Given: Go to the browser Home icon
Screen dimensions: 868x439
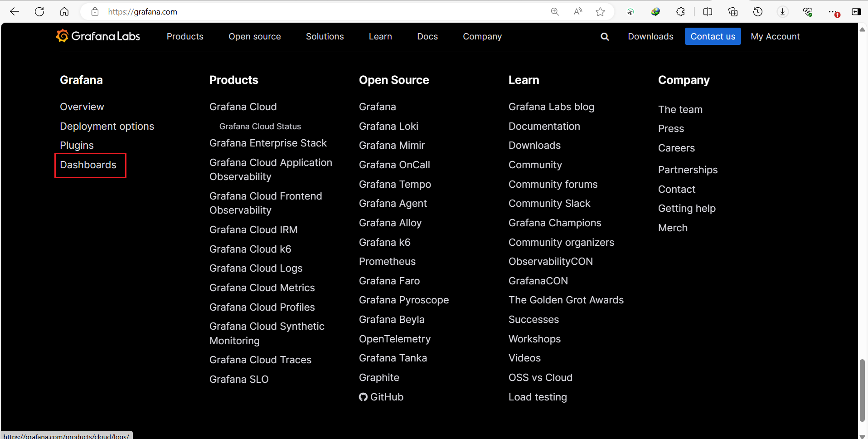Looking at the screenshot, I should 64,12.
